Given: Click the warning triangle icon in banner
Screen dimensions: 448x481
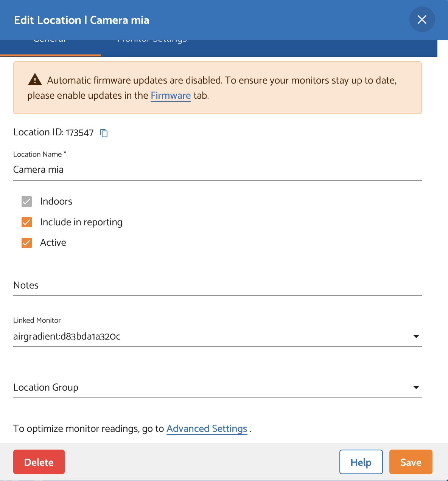Looking at the screenshot, I should pyautogui.click(x=35, y=80).
